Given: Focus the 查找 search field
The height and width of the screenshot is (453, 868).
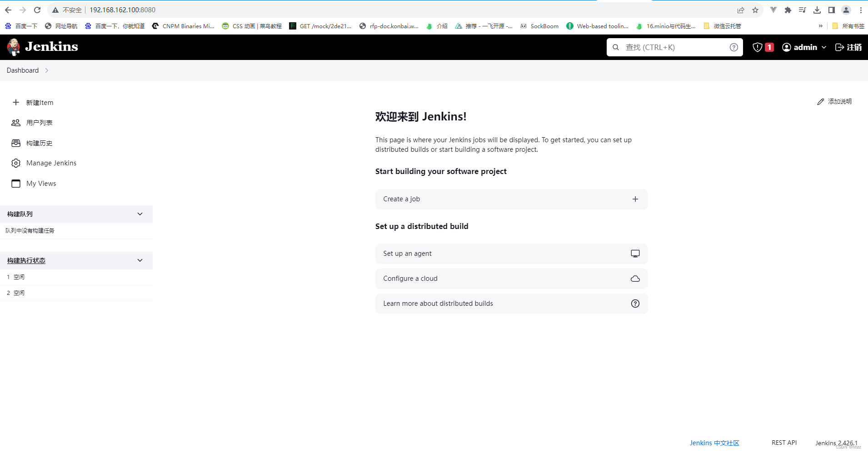Looking at the screenshot, I should coord(675,47).
